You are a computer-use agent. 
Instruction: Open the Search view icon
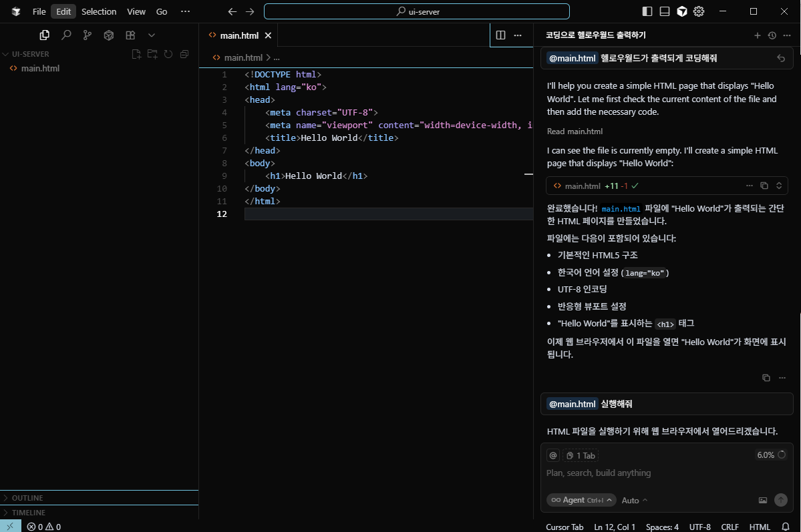coord(66,35)
